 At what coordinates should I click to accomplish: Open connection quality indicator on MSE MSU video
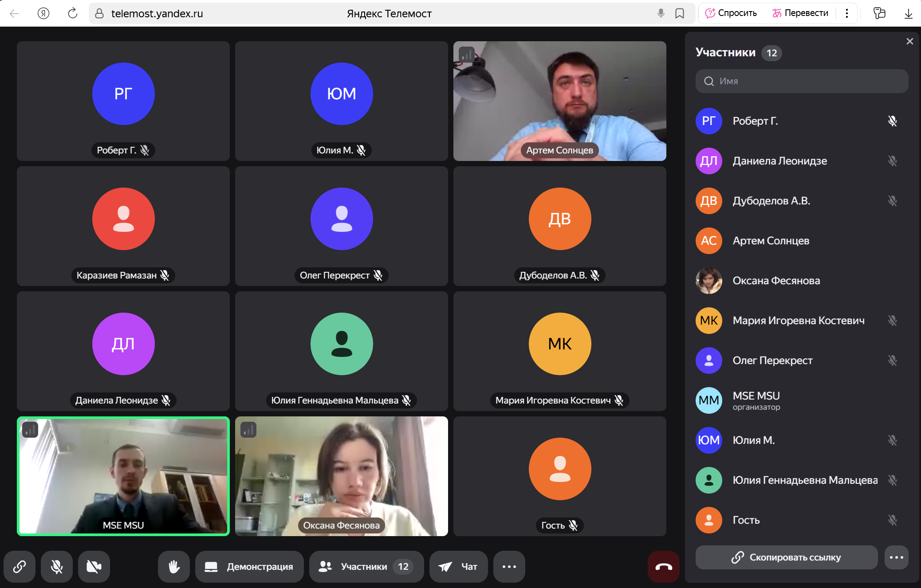coord(30,429)
